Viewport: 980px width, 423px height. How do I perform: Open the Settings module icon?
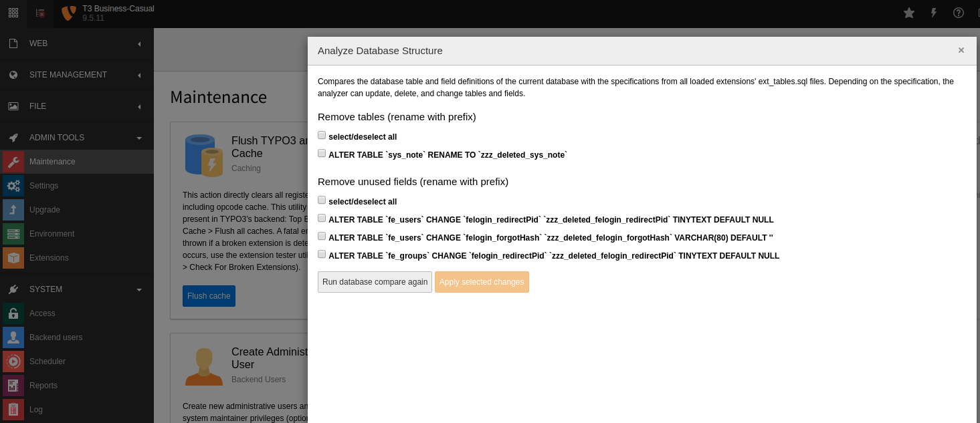click(13, 186)
